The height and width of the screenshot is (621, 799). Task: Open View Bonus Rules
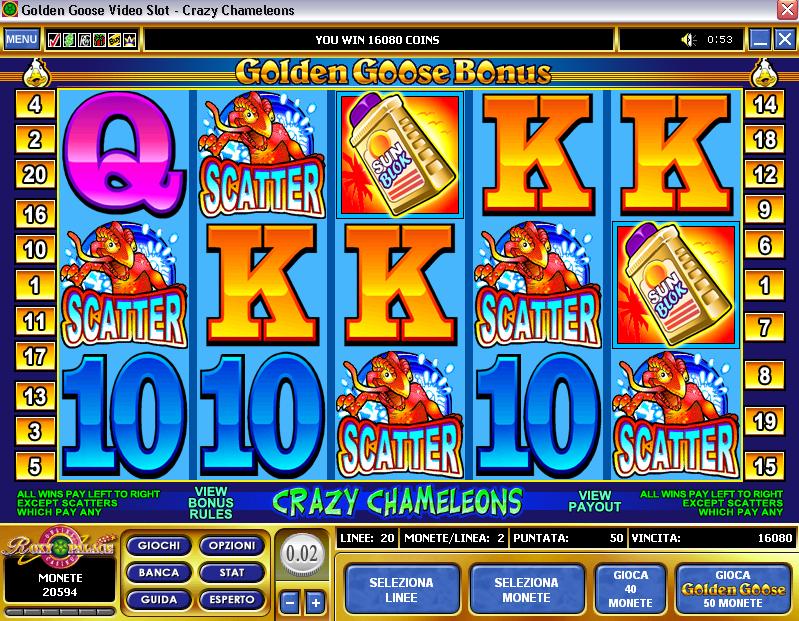pyautogui.click(x=211, y=502)
